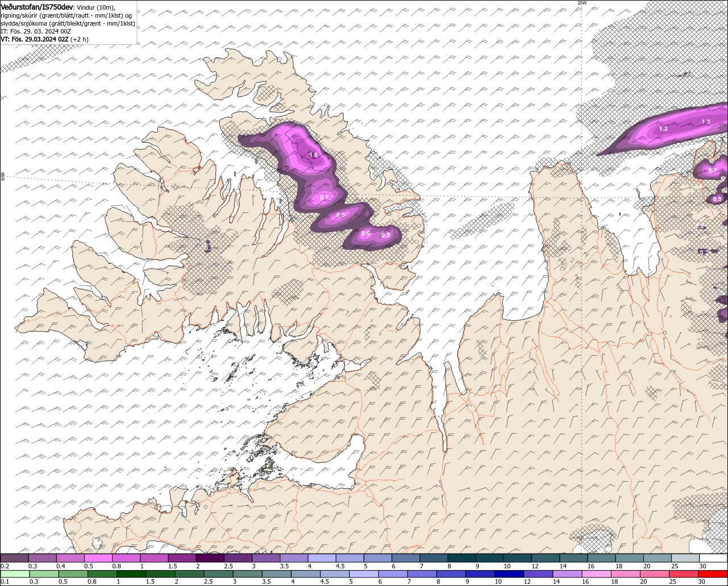Image resolution: width=728 pixels, height=586 pixels.
Task: Click the '1.3' precipitation value on the map
Action: 706,122
